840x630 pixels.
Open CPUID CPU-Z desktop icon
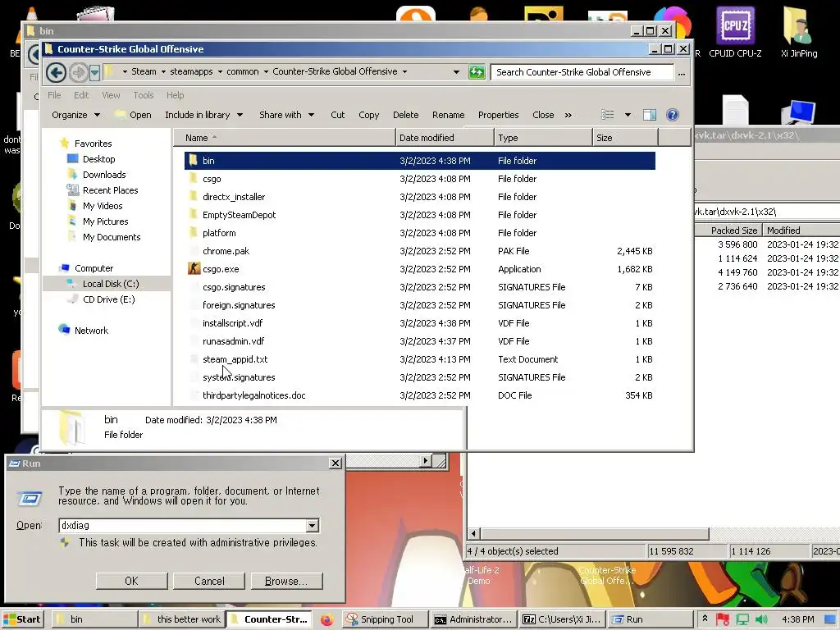pyautogui.click(x=735, y=32)
